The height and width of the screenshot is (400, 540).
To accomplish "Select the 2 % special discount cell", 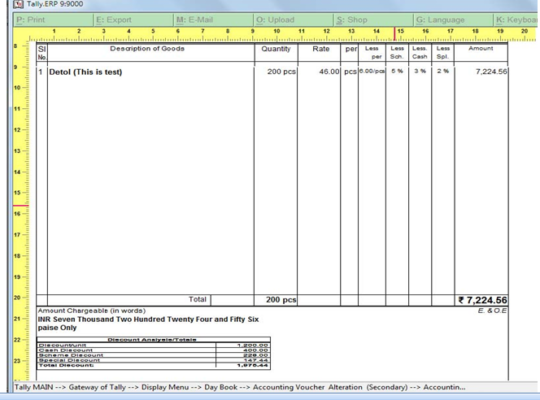I will pyautogui.click(x=443, y=71).
